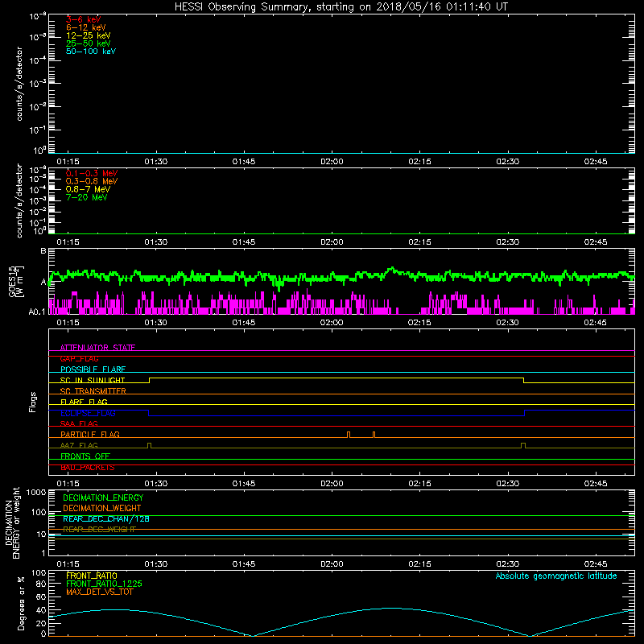Click the 01:45 tick label under GOES panel

(x=244, y=323)
